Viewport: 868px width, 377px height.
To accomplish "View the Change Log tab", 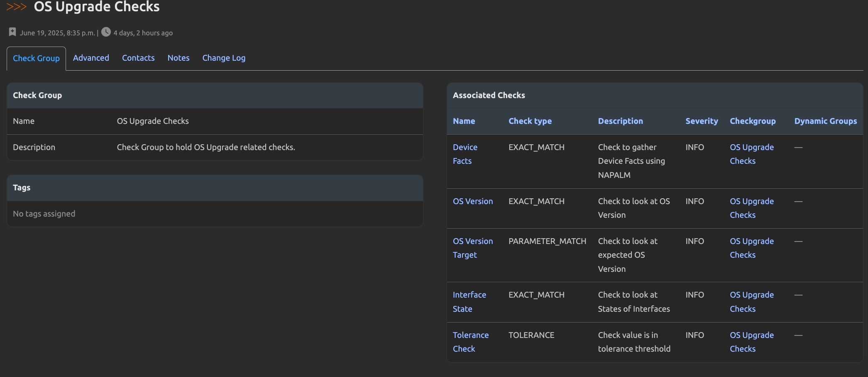I will [224, 58].
